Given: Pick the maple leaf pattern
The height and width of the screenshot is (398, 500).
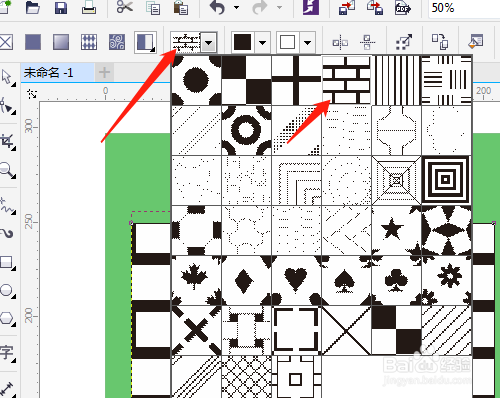Looking at the screenshot, I should 196,280.
